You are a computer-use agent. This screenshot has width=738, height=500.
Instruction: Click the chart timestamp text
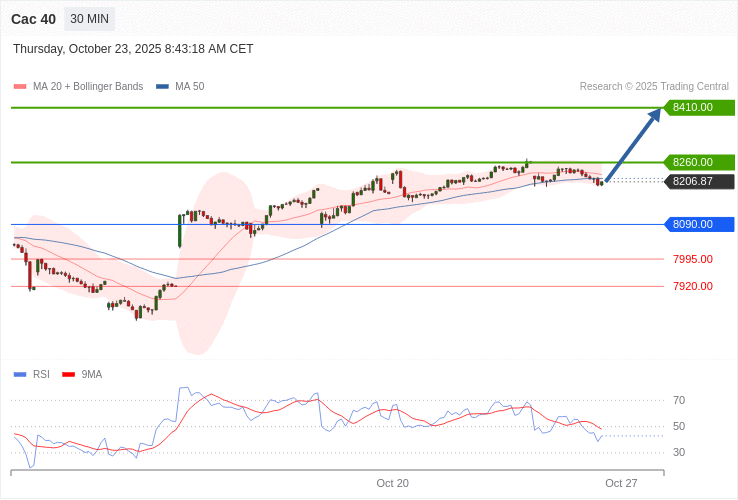pyautogui.click(x=133, y=49)
